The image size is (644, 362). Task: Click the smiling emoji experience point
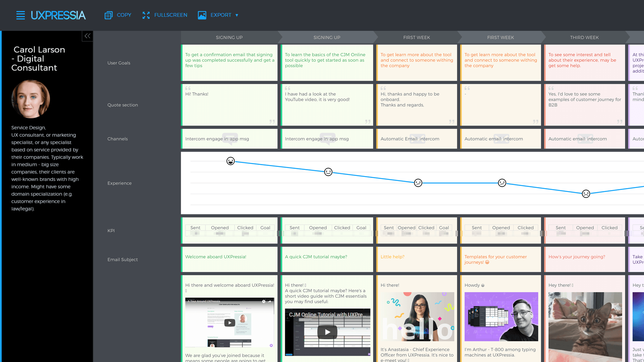click(328, 172)
